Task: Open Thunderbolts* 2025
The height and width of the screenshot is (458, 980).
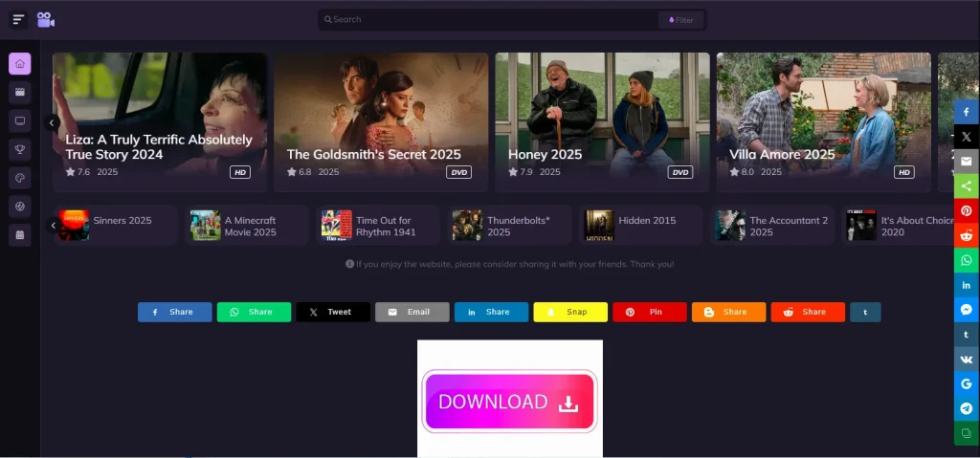Action: point(509,225)
